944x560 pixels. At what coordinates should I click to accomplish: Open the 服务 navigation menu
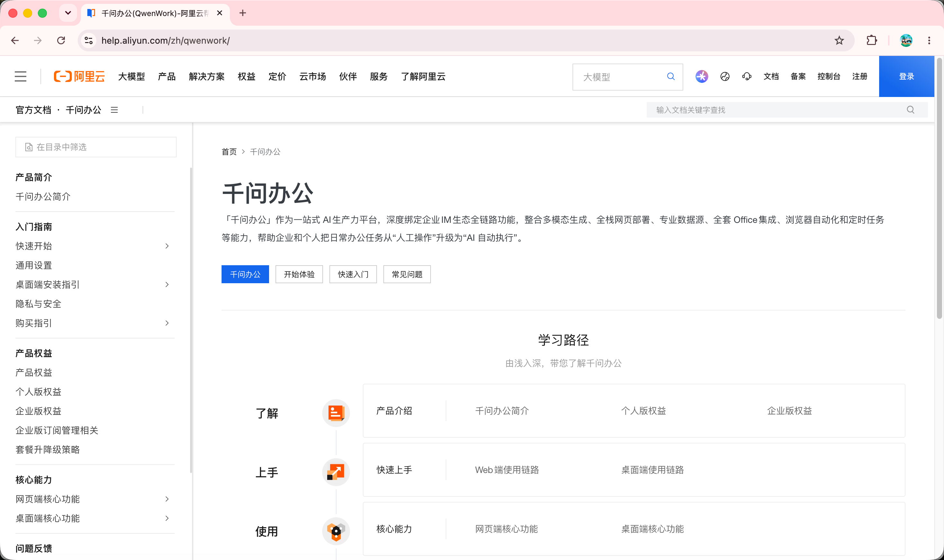pos(379,77)
